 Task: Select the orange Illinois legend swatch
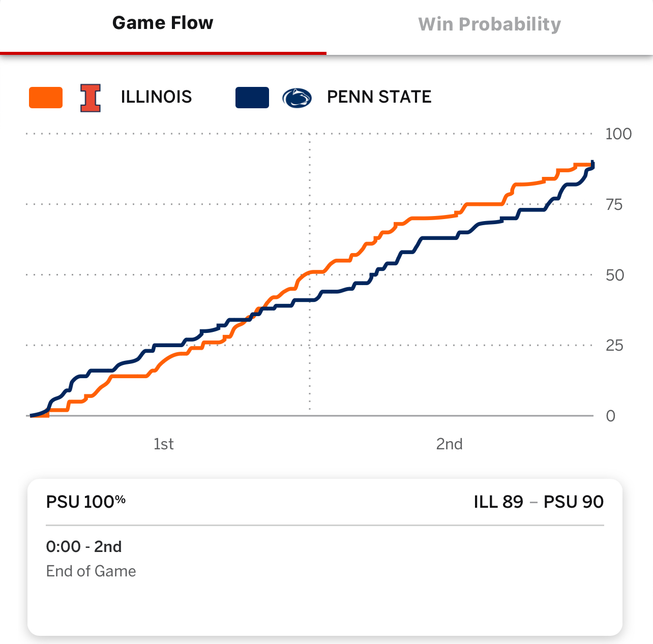tap(46, 98)
